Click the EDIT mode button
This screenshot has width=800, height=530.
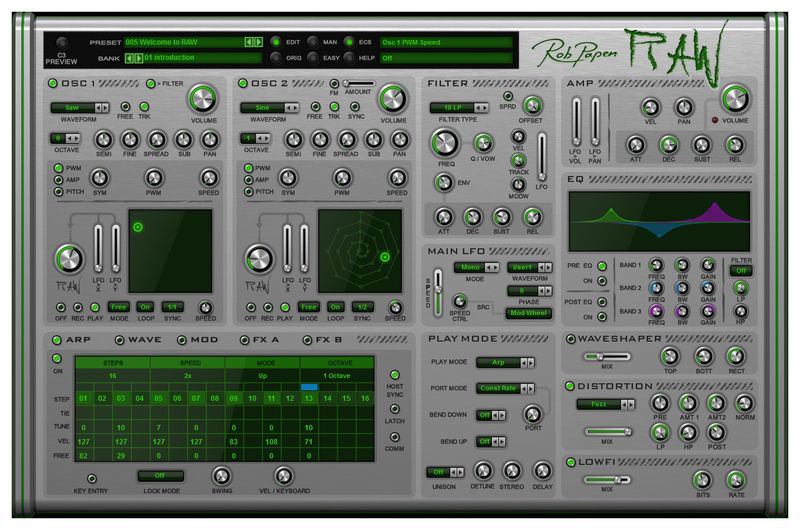tap(276, 42)
